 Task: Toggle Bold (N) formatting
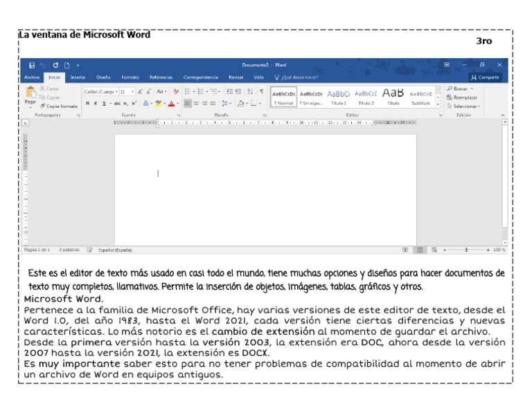coord(87,103)
